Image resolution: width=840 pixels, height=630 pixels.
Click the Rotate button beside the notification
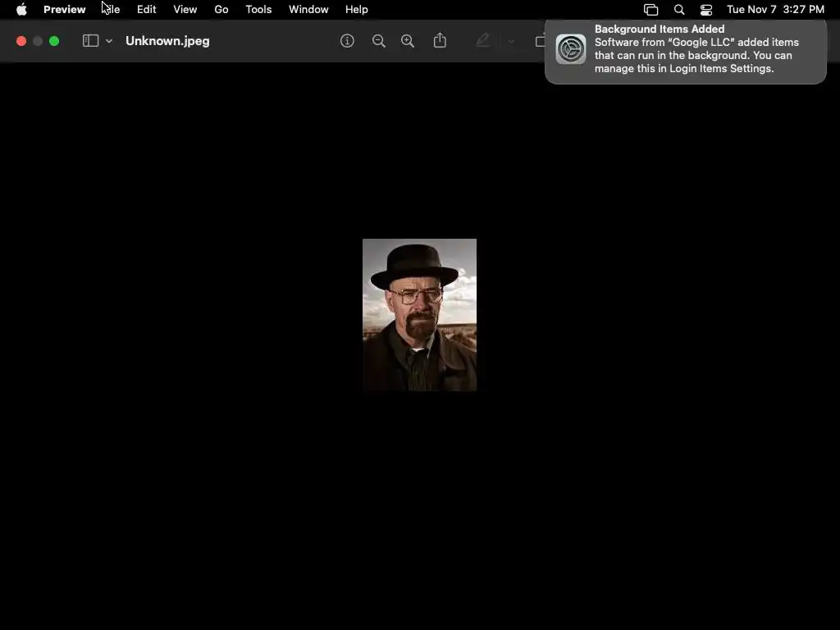coord(540,41)
